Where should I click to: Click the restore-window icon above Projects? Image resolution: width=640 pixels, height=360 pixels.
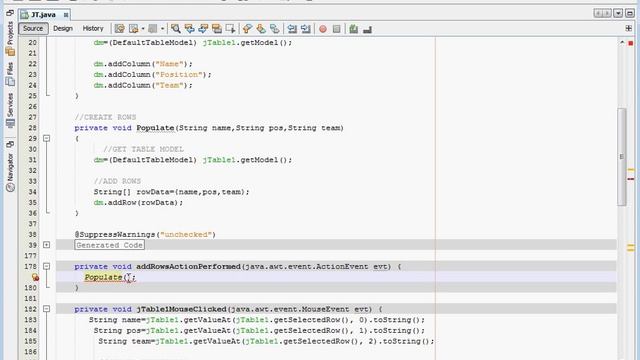[x=10, y=13]
